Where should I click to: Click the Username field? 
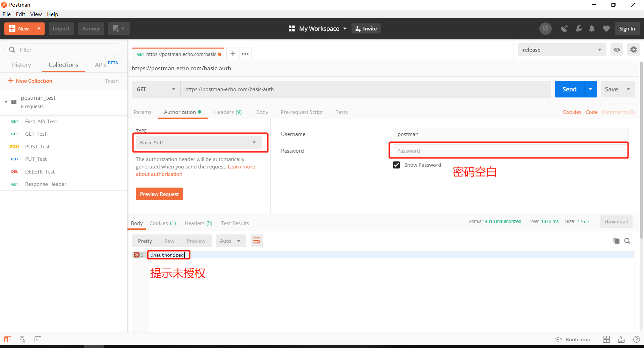coord(511,134)
